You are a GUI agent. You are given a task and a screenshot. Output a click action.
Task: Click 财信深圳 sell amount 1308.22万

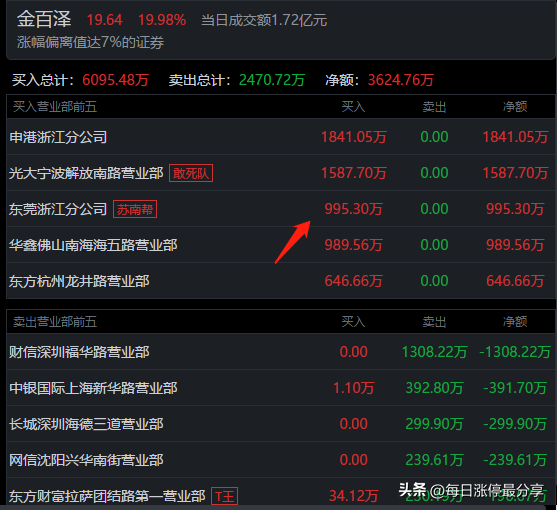(x=434, y=352)
